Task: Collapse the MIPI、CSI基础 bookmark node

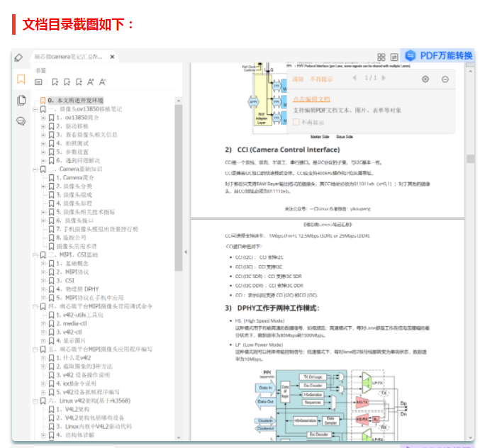Action: pyautogui.click(x=35, y=255)
